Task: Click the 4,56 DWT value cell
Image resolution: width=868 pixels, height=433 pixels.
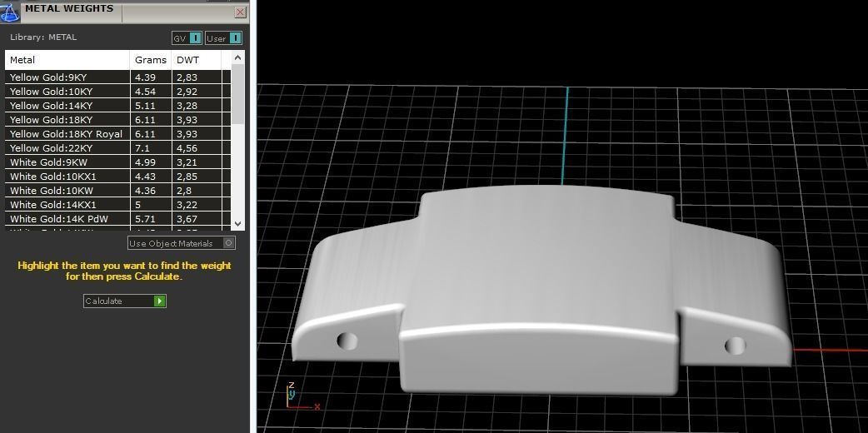Action: [x=197, y=148]
